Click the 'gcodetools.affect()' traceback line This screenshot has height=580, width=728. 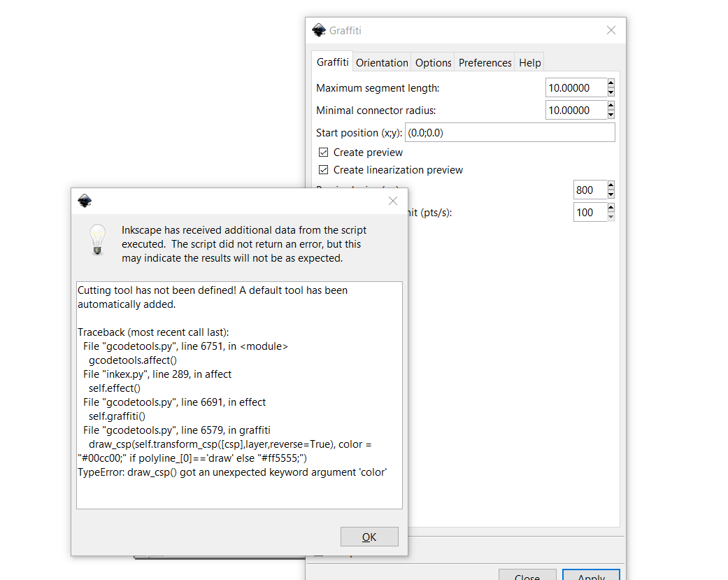[133, 360]
